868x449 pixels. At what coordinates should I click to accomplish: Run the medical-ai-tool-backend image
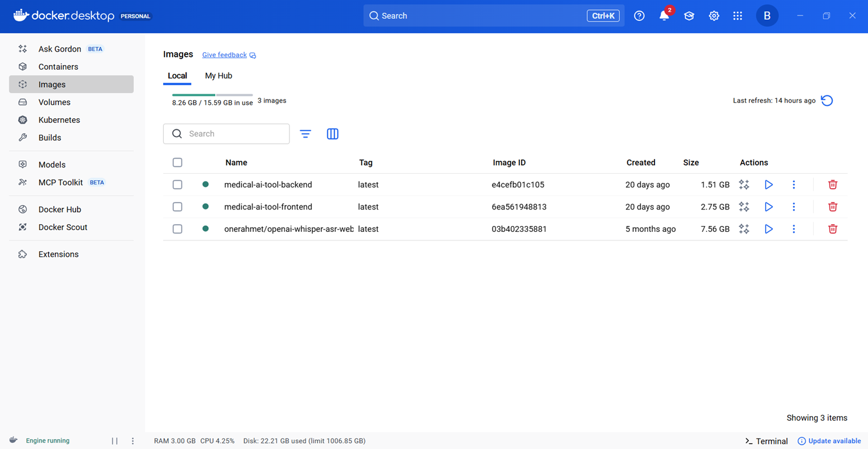click(768, 184)
